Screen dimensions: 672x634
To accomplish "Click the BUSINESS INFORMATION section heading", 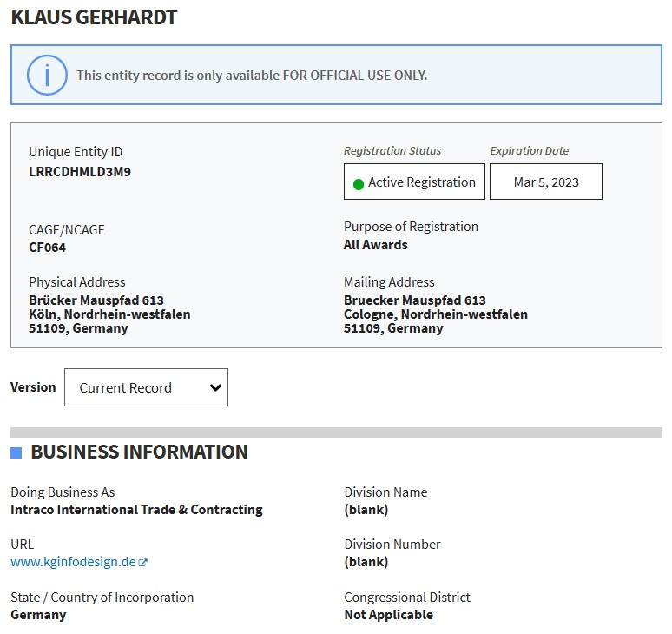I will pos(139,452).
